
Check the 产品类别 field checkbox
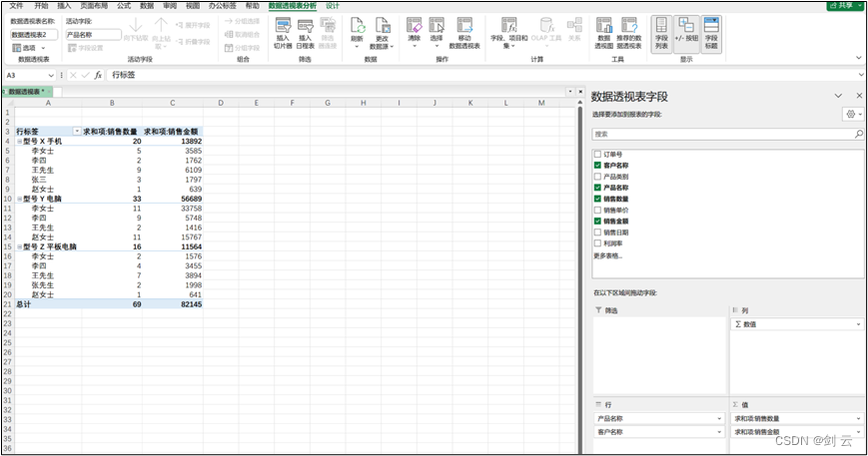pyautogui.click(x=597, y=177)
